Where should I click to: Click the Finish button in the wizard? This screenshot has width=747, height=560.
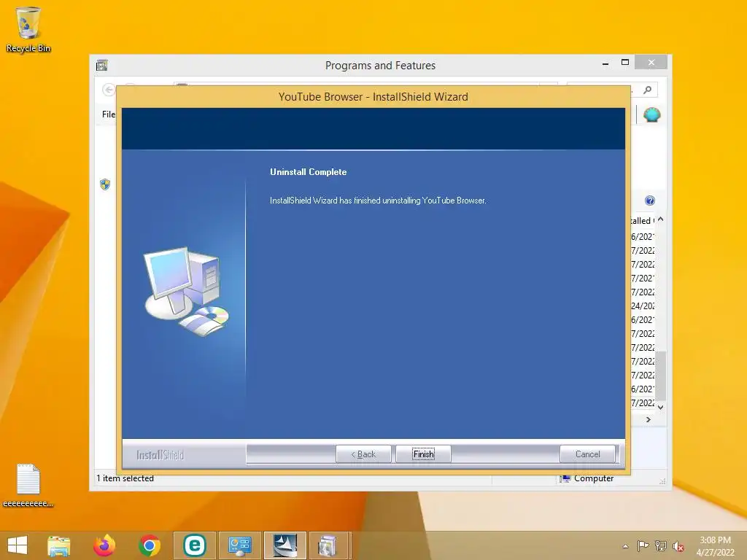pyautogui.click(x=424, y=454)
